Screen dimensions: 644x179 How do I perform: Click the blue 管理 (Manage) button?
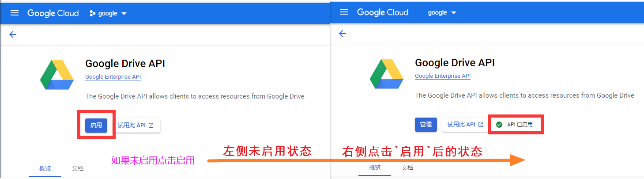(x=426, y=125)
